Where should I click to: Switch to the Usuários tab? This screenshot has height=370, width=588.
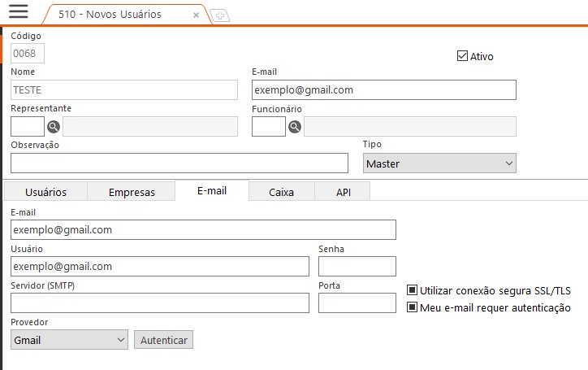45,192
